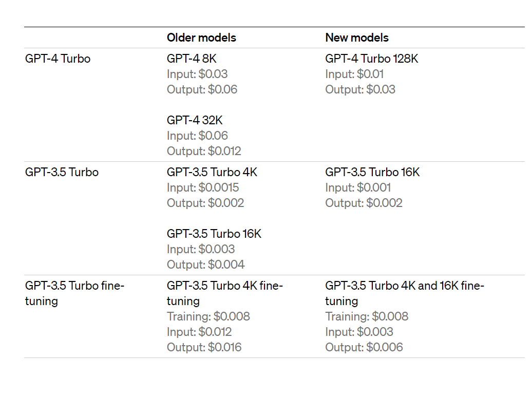Click the "GPT-3.5 Turbo 4K" model name
The image size is (532, 396).
pos(212,172)
